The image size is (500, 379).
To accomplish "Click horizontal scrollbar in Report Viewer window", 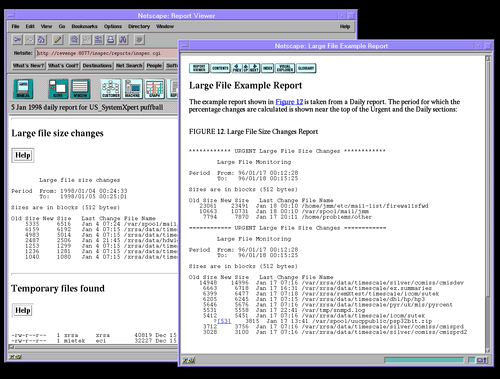I will 93,347.
